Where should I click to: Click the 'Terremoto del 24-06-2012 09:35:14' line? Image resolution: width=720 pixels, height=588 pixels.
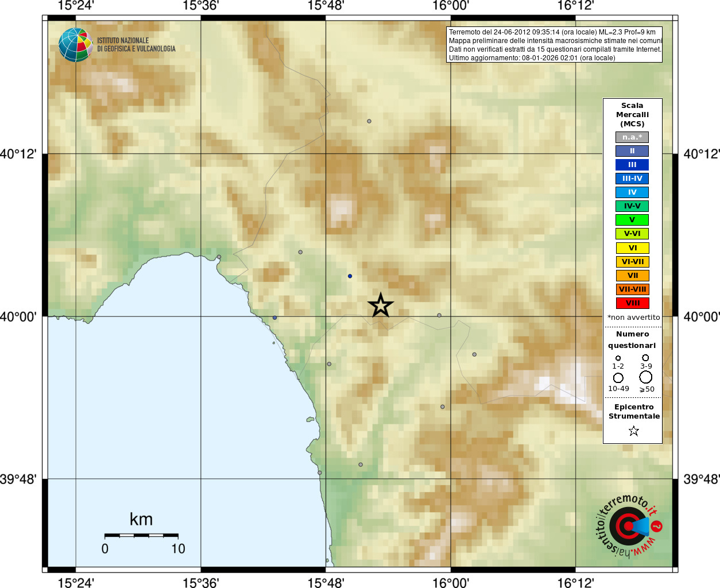pos(552,32)
